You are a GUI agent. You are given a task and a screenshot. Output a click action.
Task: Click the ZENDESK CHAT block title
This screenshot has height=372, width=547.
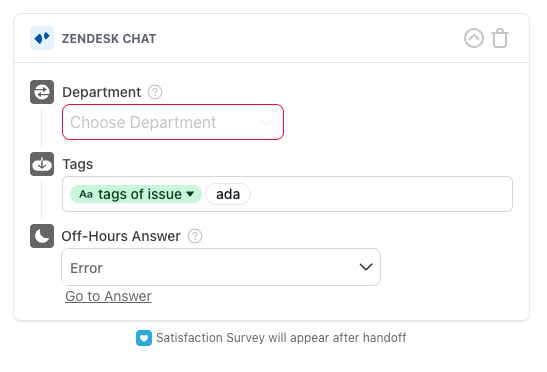pyautogui.click(x=109, y=38)
